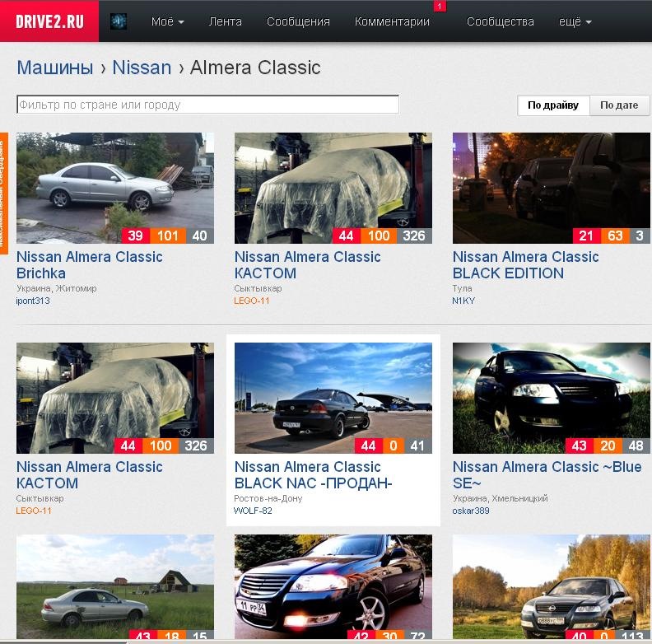Click the Тула location text
Screen dimensions: 652x644
462,288
